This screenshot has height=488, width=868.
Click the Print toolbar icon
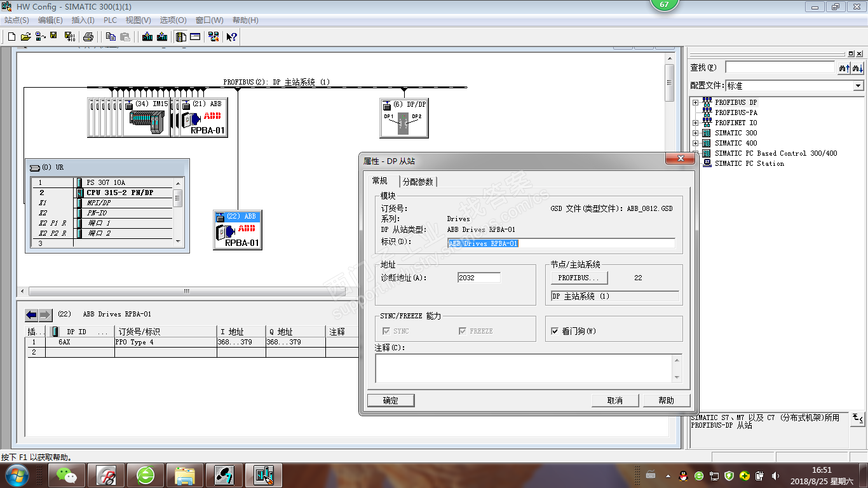(89, 37)
